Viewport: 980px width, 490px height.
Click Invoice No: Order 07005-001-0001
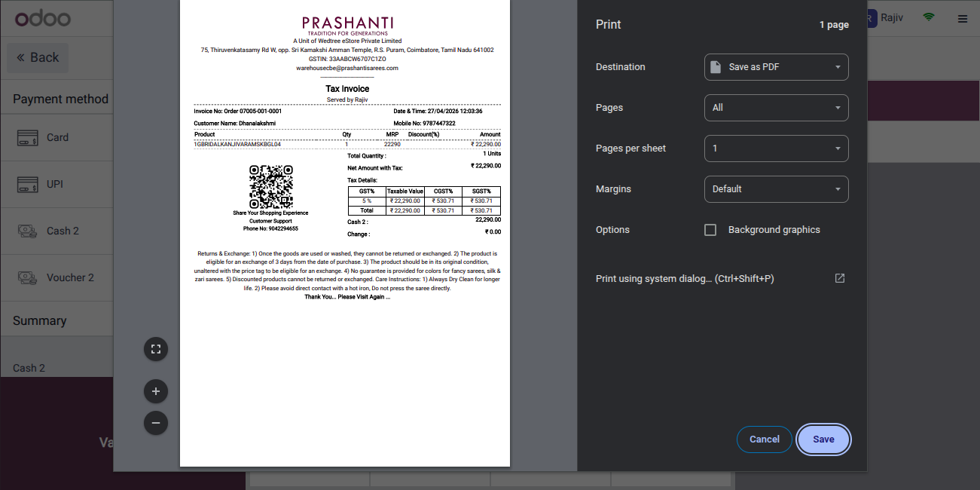tap(238, 111)
